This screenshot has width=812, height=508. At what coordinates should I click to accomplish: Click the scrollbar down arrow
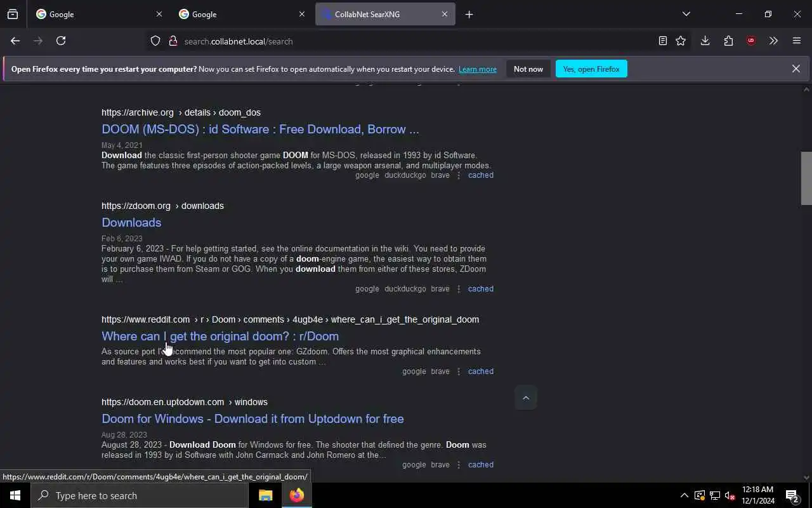(x=806, y=478)
